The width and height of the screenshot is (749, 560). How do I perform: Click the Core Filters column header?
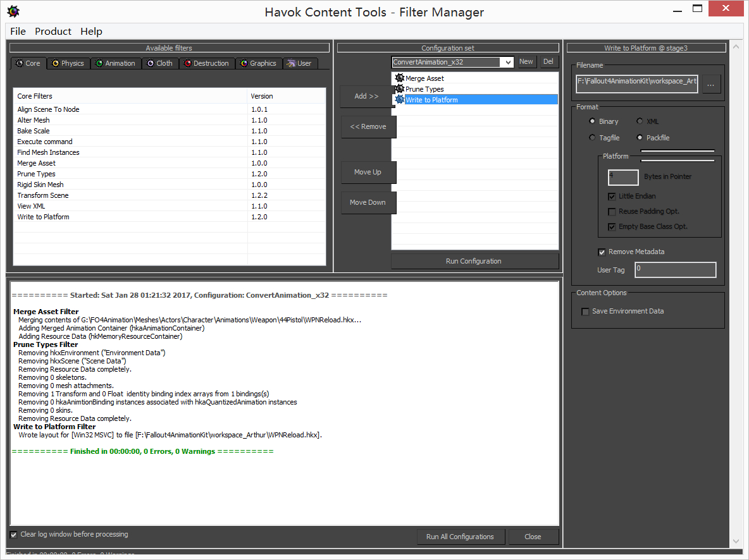(x=130, y=96)
